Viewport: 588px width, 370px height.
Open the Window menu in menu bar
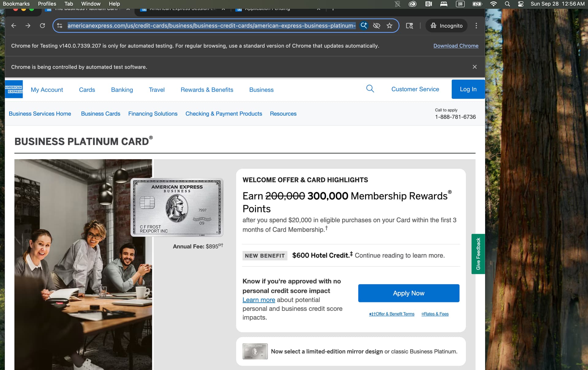[91, 4]
